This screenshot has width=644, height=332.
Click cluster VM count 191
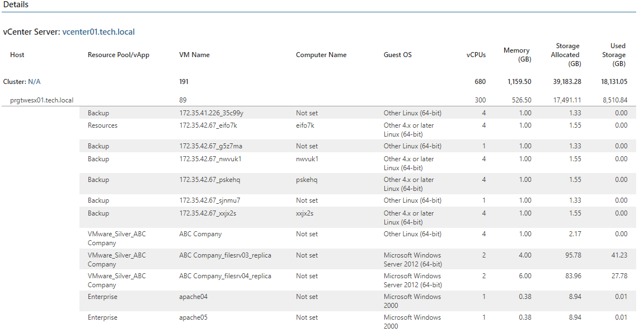(184, 82)
